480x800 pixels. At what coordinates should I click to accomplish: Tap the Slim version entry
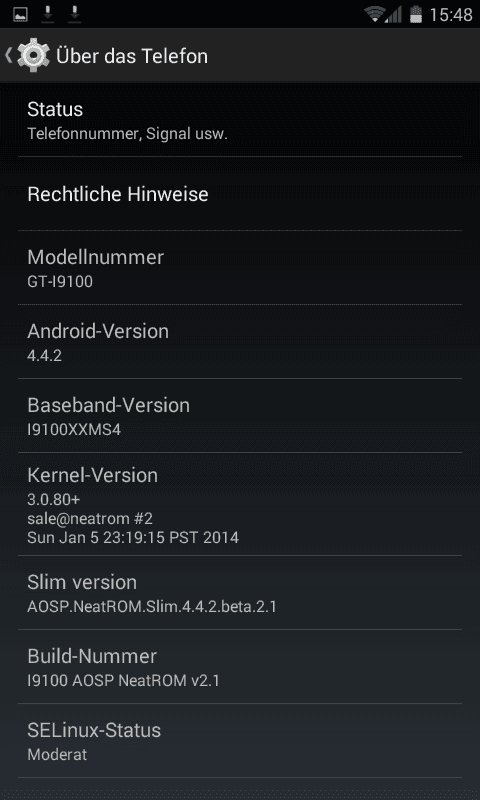click(240, 593)
